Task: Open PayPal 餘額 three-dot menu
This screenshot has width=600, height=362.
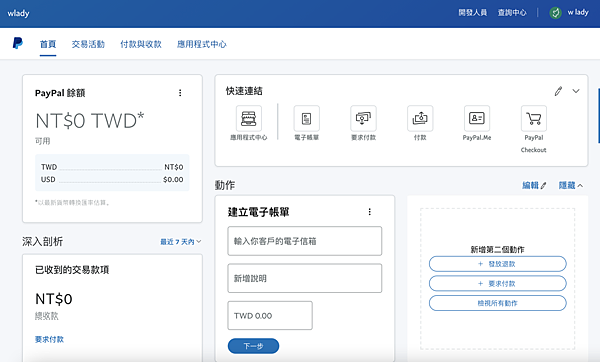Action: point(180,93)
